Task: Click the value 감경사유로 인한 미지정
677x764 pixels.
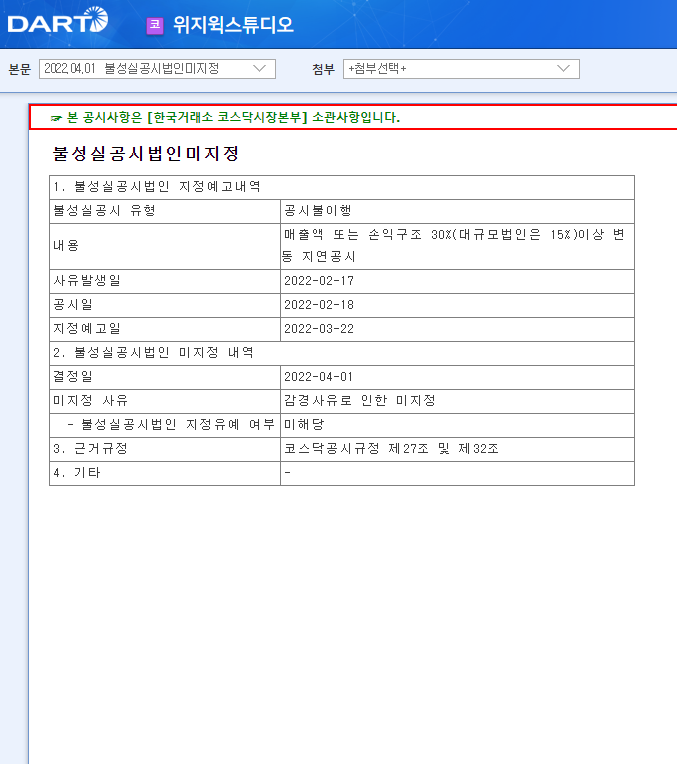Action: tap(360, 401)
